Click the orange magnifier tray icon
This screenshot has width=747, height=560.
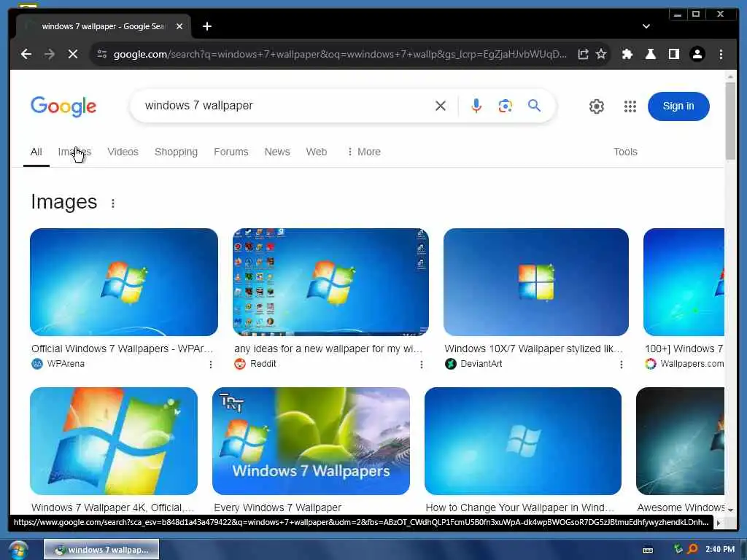(x=693, y=549)
